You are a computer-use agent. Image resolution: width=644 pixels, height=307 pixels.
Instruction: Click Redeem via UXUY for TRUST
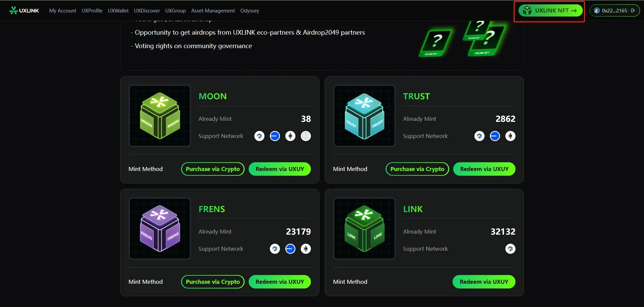[484, 169]
